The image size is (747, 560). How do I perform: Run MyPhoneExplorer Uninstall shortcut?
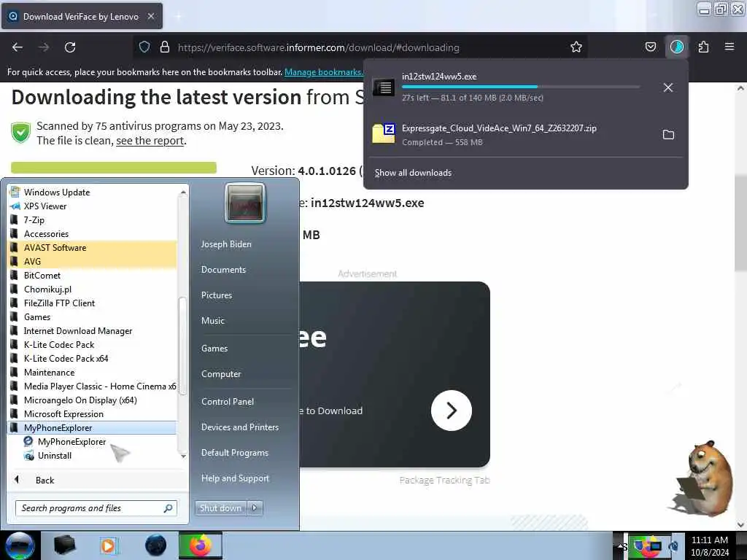[54, 455]
